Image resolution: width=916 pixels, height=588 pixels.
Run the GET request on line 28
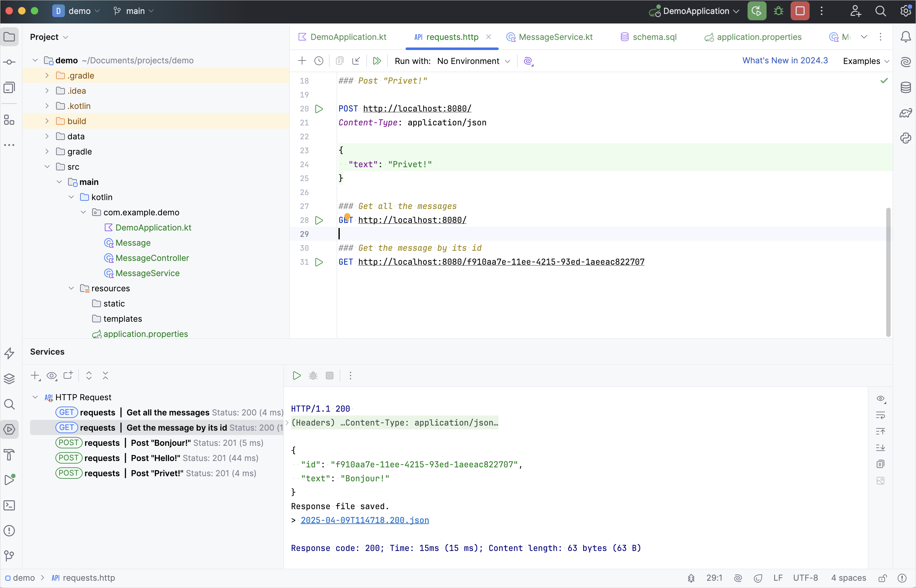[319, 220]
